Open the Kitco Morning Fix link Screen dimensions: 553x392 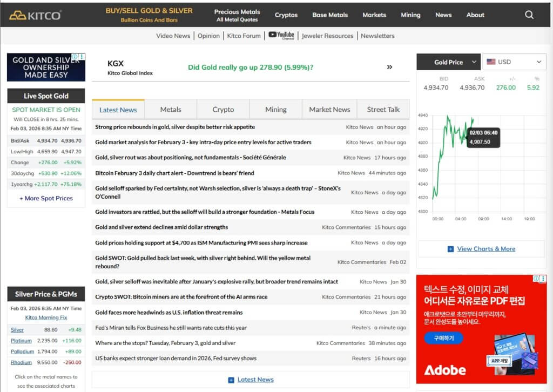coord(46,317)
